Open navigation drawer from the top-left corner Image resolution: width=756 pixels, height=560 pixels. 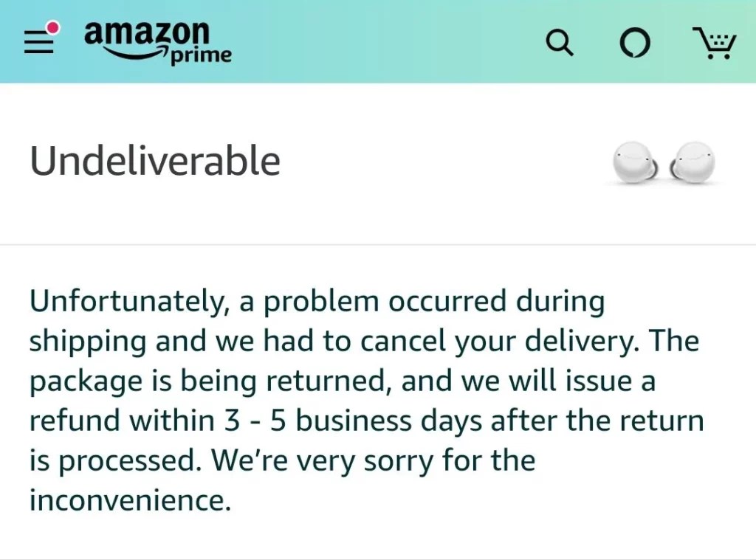click(x=38, y=42)
